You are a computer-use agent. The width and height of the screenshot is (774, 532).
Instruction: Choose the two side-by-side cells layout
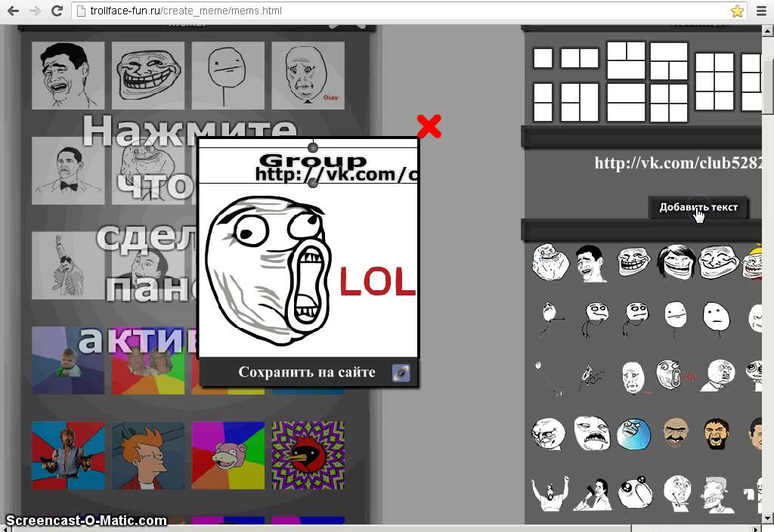point(580,58)
